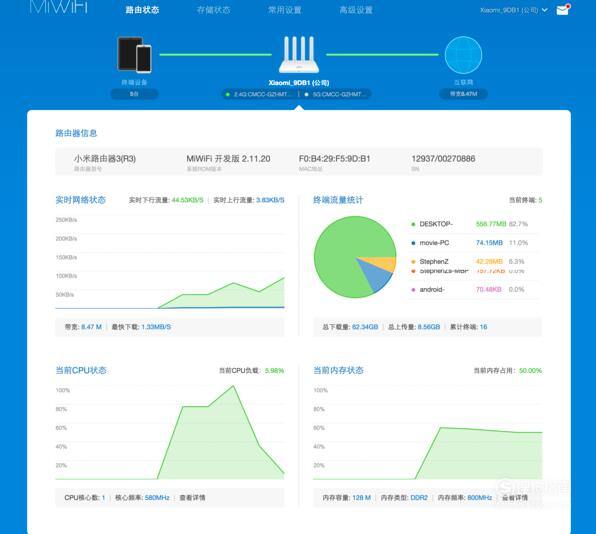
Task: Open the 路由状态 tab
Action: click(x=142, y=10)
